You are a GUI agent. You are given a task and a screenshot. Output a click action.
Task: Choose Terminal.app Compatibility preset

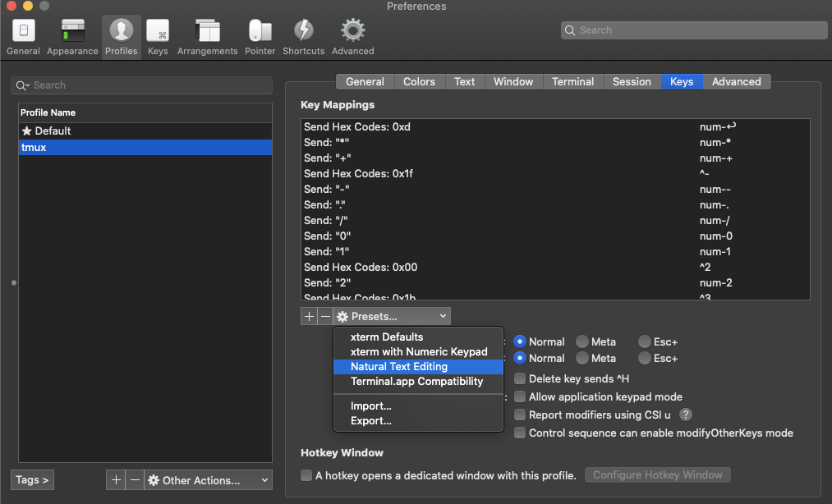[418, 382]
